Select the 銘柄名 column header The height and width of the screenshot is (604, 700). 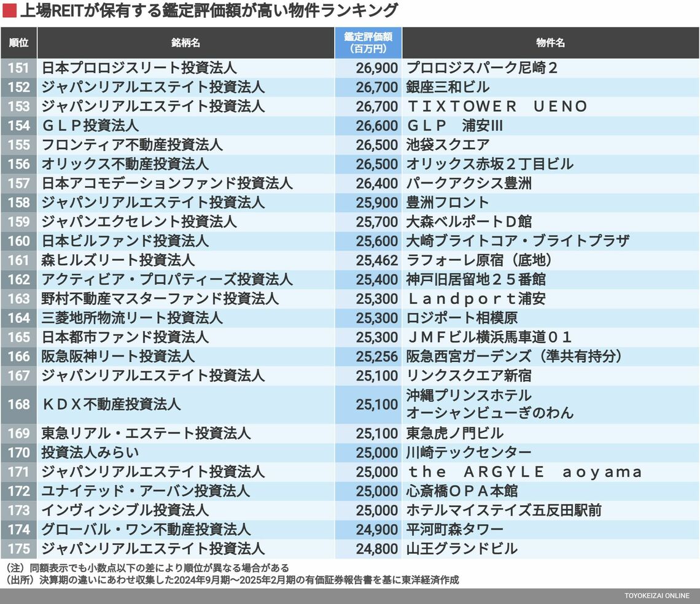[185, 43]
